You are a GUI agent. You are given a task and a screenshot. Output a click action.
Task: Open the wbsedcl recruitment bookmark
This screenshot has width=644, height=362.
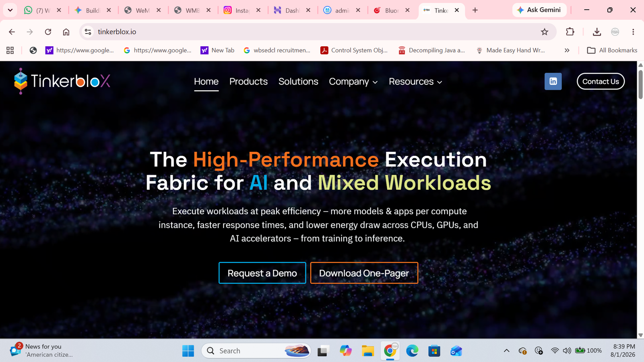(277, 50)
